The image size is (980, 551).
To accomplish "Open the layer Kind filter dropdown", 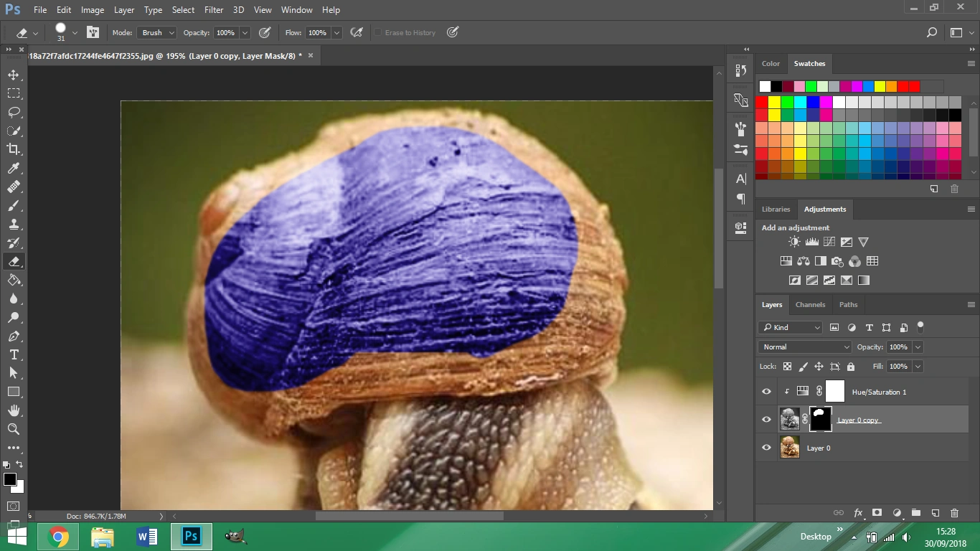I will click(x=790, y=328).
